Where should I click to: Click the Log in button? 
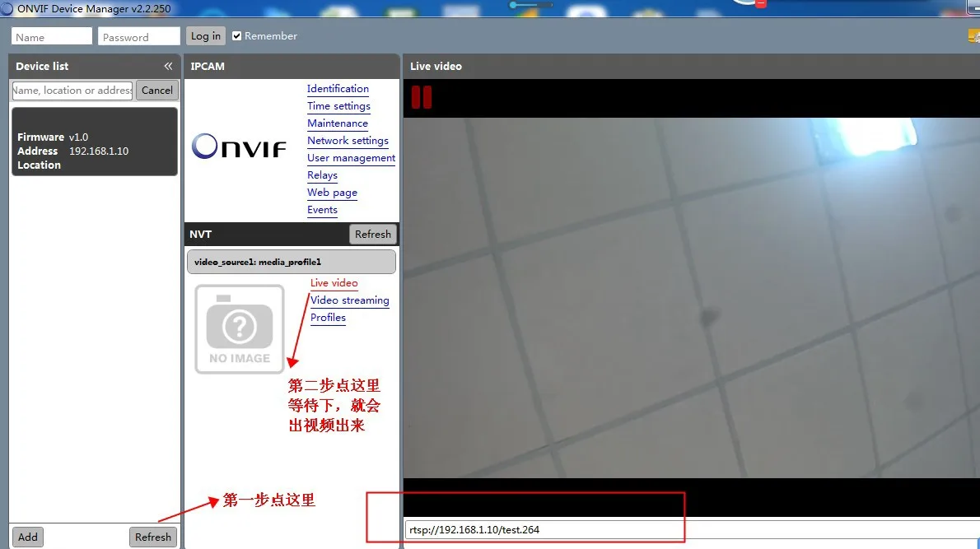pos(205,35)
